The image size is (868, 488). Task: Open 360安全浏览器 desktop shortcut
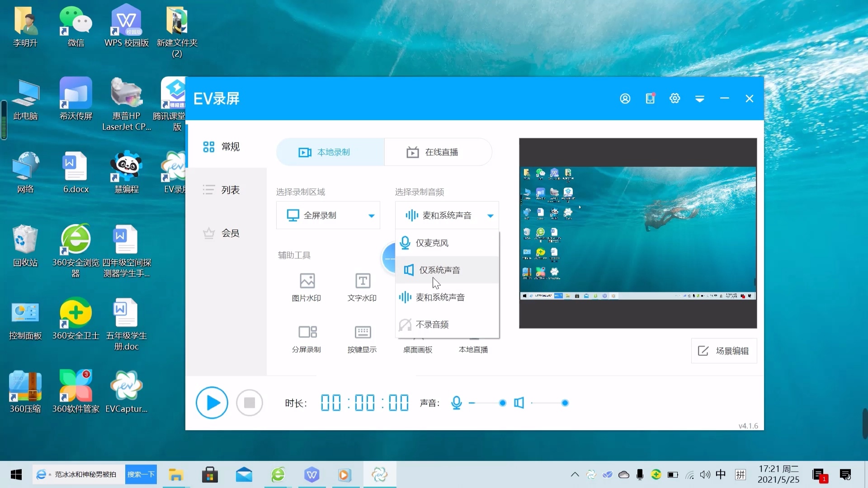[x=76, y=251]
